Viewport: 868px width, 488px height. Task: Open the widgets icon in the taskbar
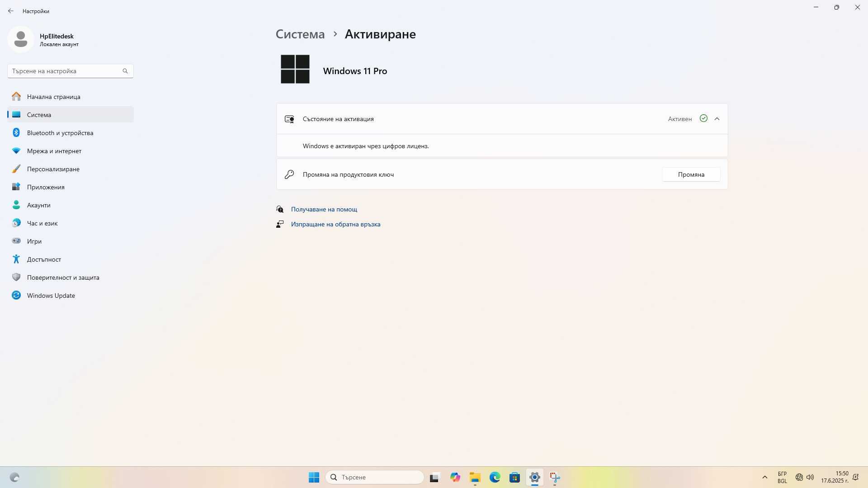pos(14,477)
